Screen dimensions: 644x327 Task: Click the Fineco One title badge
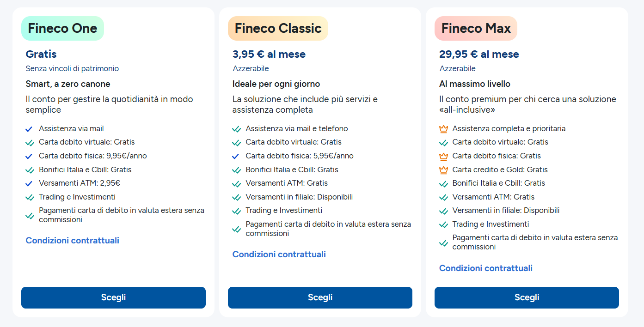62,29
